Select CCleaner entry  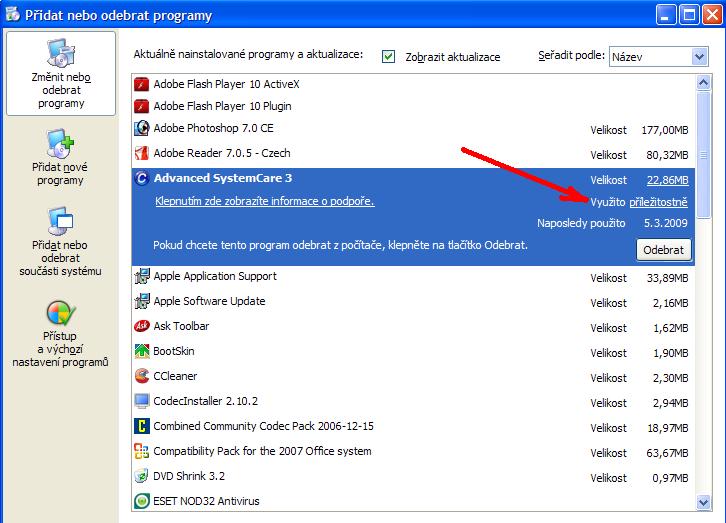pos(413,377)
